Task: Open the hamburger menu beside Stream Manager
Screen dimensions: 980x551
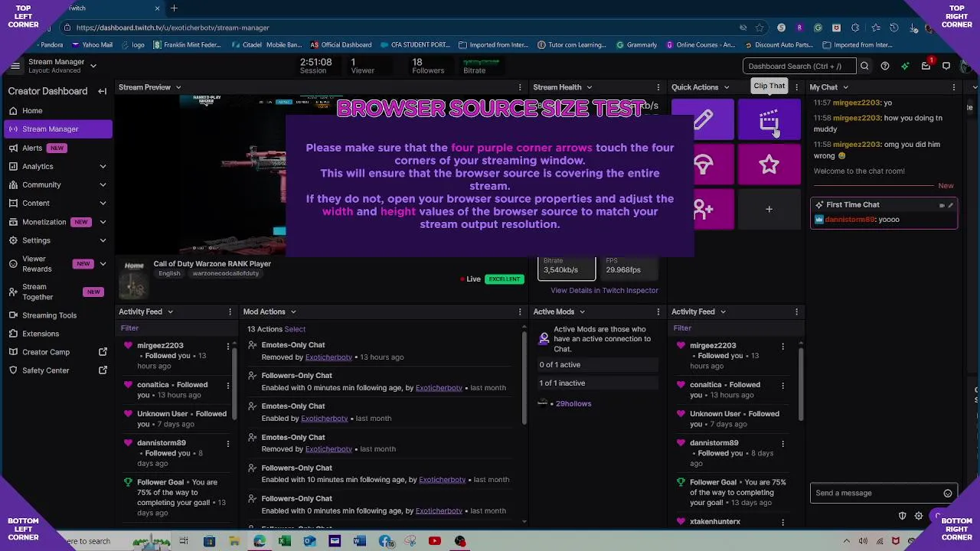Action: pyautogui.click(x=15, y=66)
